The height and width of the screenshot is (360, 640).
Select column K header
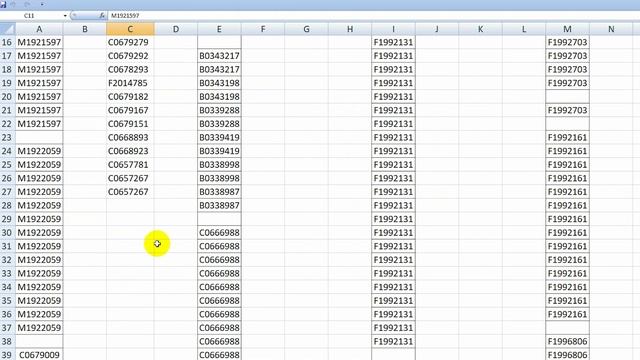pyautogui.click(x=480, y=29)
